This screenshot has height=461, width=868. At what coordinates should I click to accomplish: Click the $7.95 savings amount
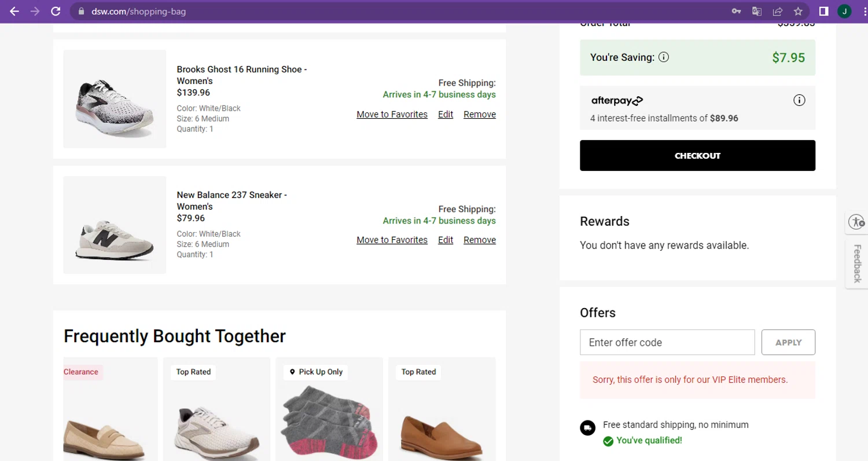[x=788, y=57]
